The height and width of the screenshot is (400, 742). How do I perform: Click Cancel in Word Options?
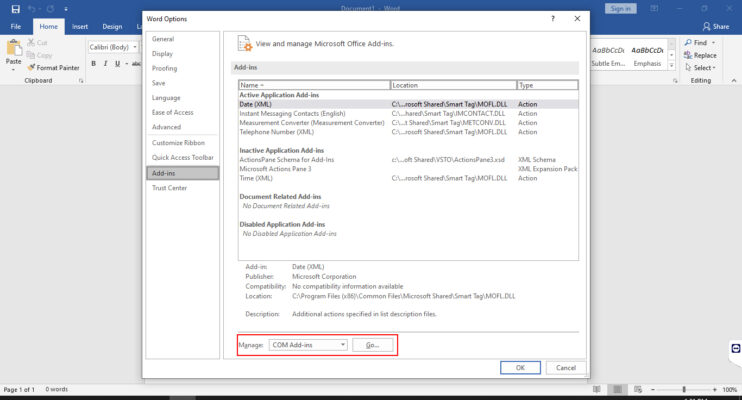[x=565, y=367]
